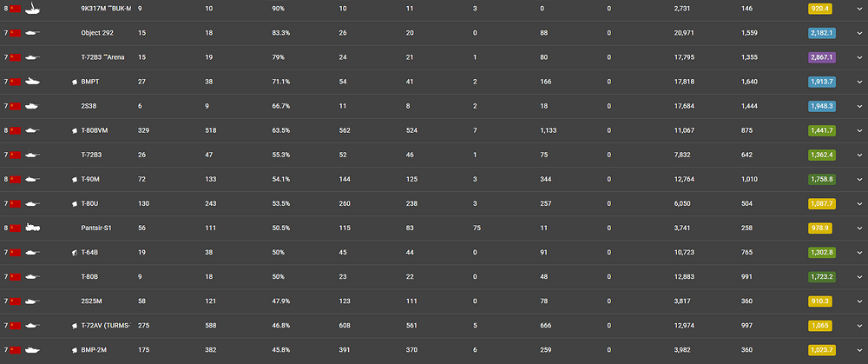The image size is (868, 364).
Task: Expand the Object 292 row chevron
Action: point(859,33)
